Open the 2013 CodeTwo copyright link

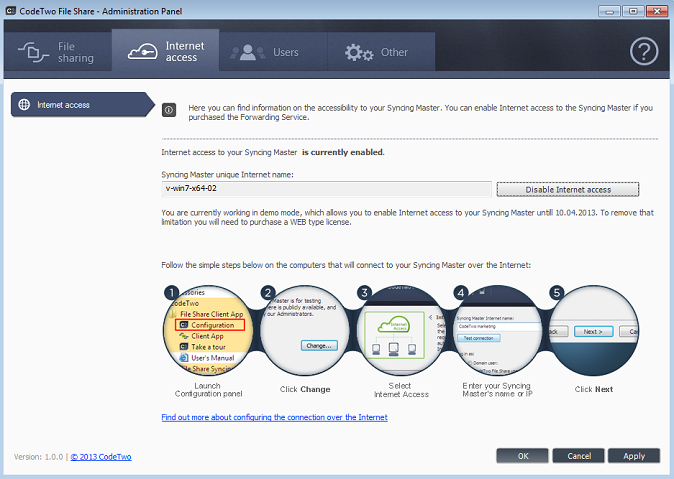coord(101,457)
